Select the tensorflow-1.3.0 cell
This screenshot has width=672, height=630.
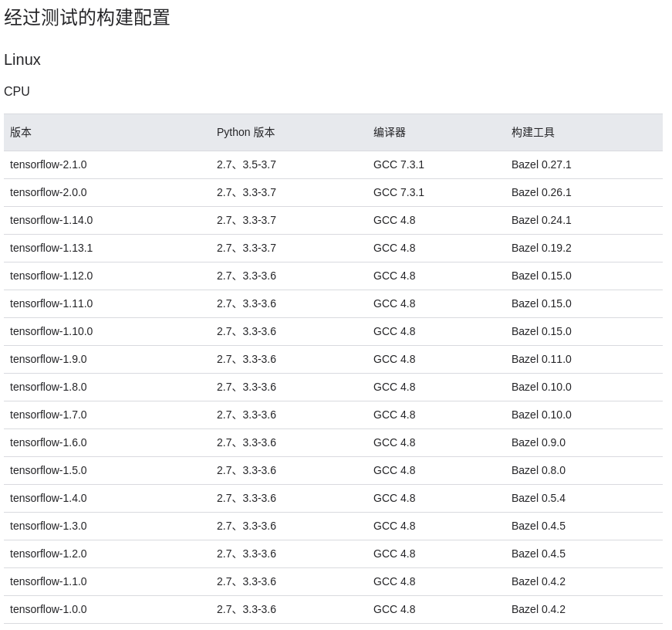pos(49,527)
